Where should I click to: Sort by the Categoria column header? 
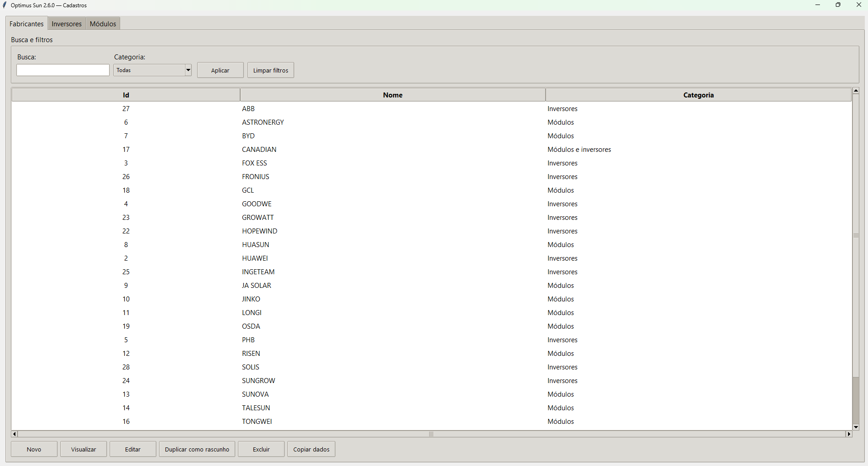(698, 95)
